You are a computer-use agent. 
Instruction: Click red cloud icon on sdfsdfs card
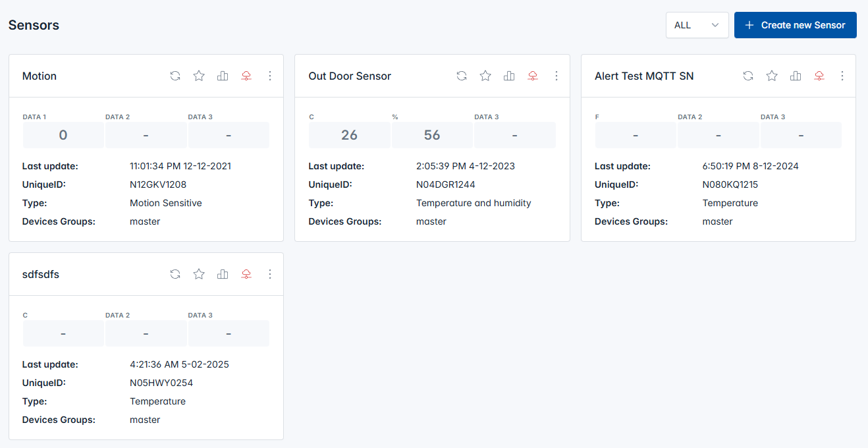[246, 274]
